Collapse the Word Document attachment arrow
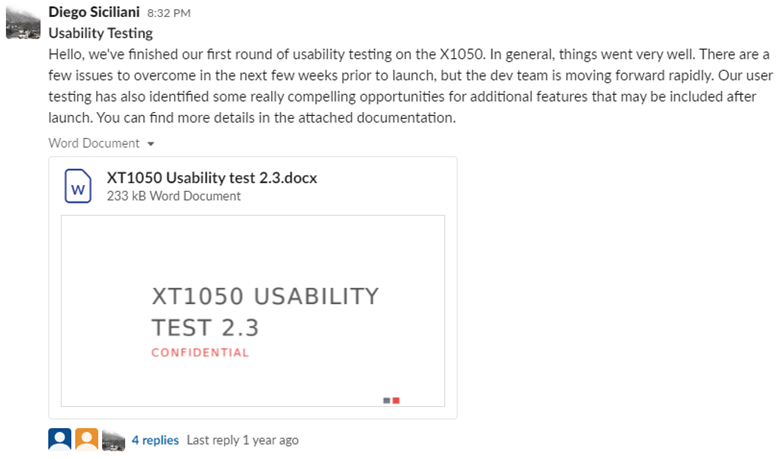This screenshot has width=777, height=459. coord(151,144)
